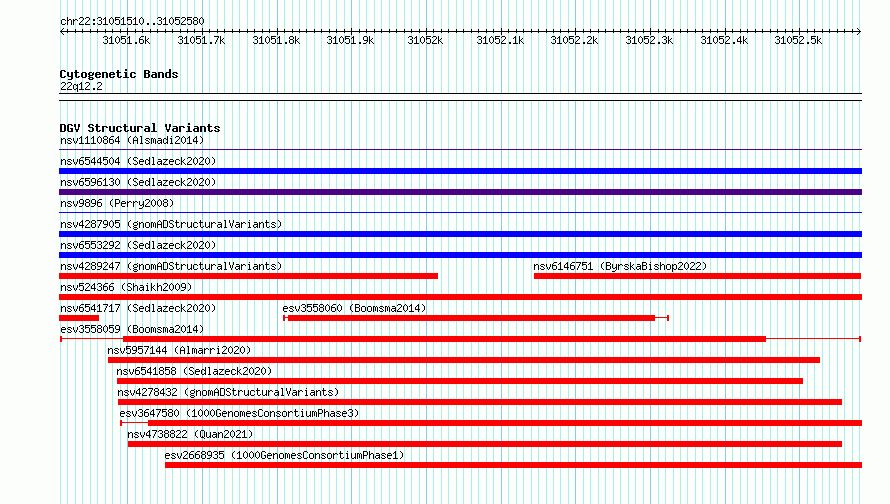Click the chr22:31051510..31052580 coordinates label
Viewport: 890px width, 504px height.
[132, 21]
